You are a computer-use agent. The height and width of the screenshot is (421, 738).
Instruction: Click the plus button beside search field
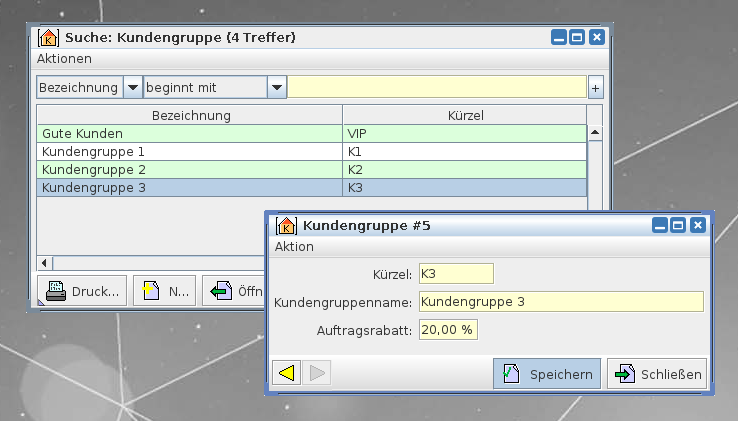click(595, 88)
